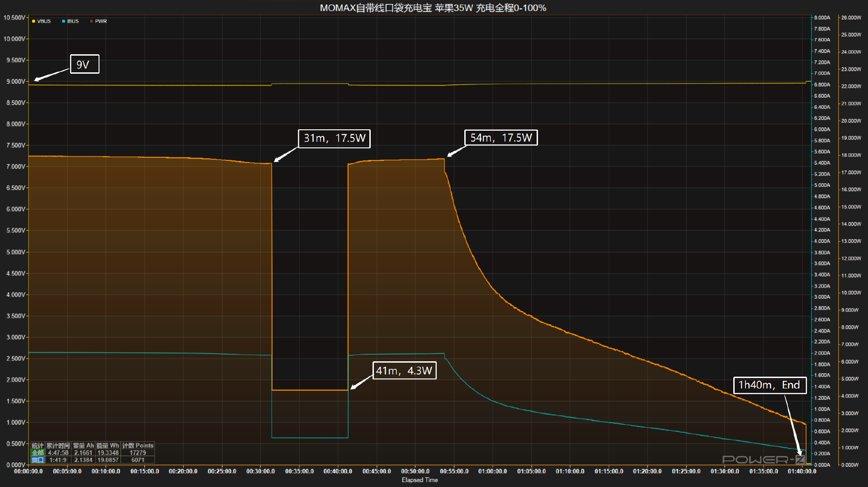The height and width of the screenshot is (487, 868).
Task: Click the 4.000A current axis tick
Action: click(x=822, y=241)
